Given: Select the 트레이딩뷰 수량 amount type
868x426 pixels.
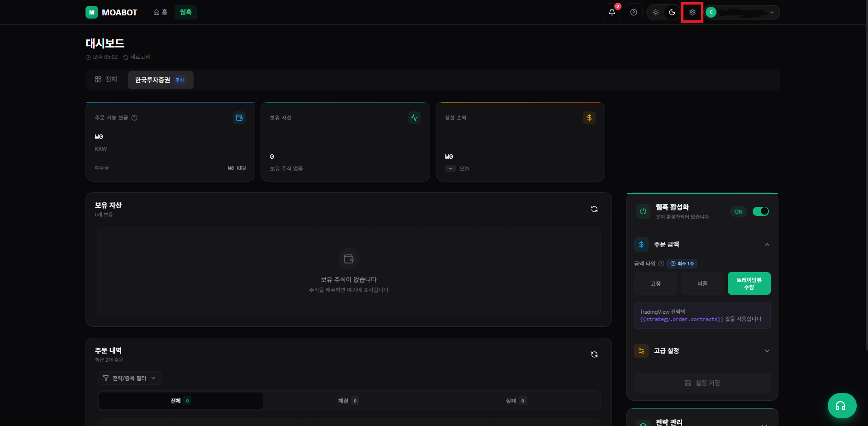Looking at the screenshot, I should pyautogui.click(x=749, y=283).
